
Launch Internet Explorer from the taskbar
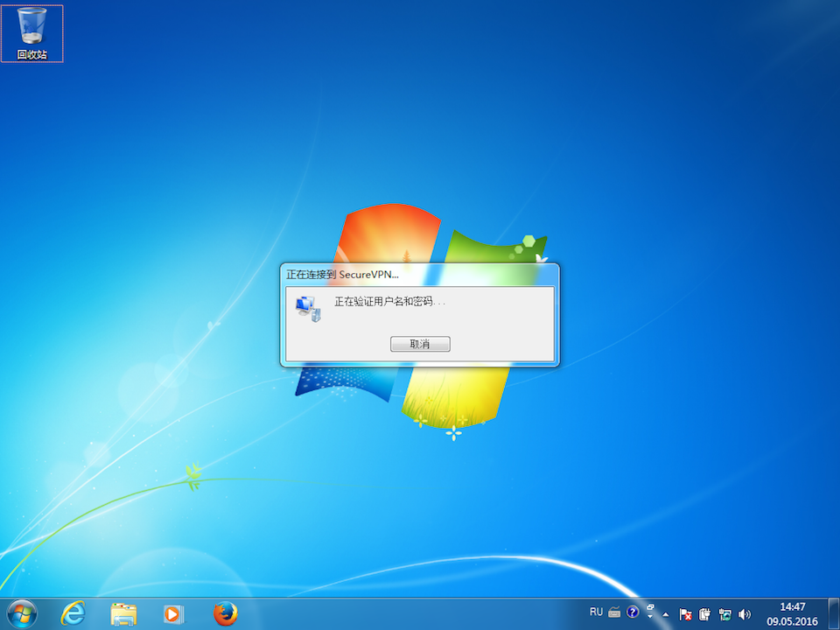73,613
